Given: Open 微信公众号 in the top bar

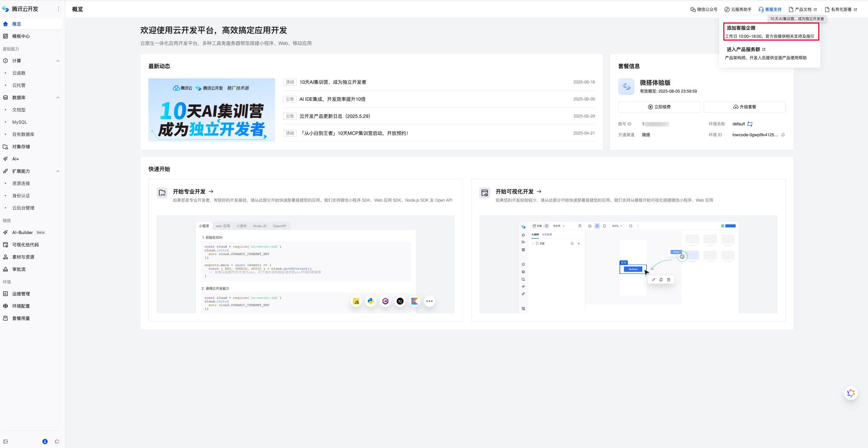Looking at the screenshot, I should click(x=704, y=10).
